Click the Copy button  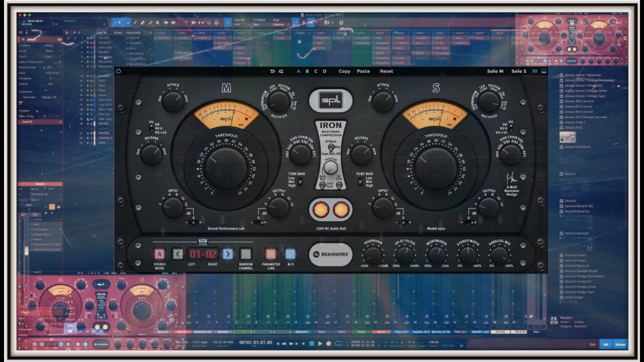[345, 71]
